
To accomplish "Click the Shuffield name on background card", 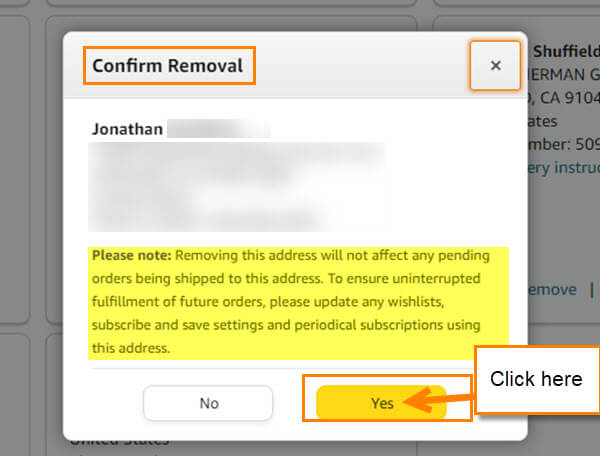I will pyautogui.click(x=566, y=51).
